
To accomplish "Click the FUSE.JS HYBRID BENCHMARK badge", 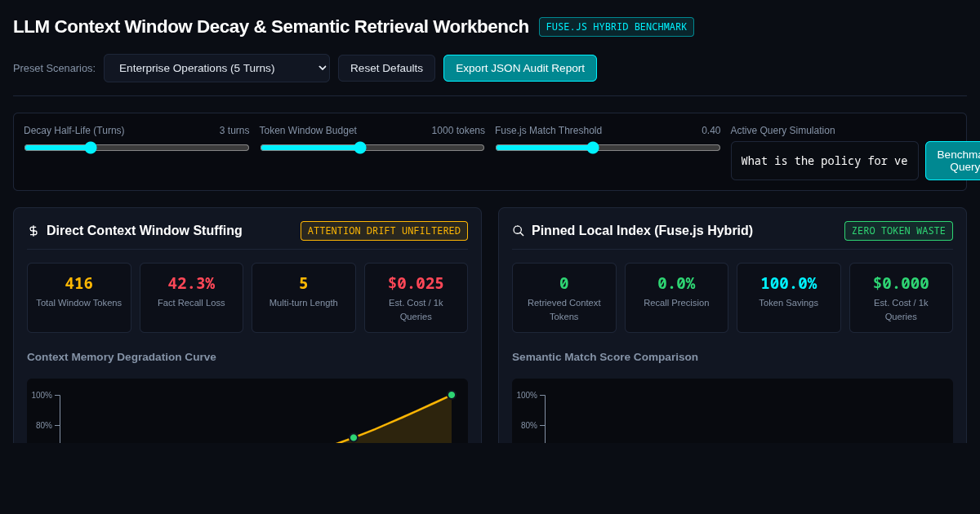I will click(x=617, y=27).
